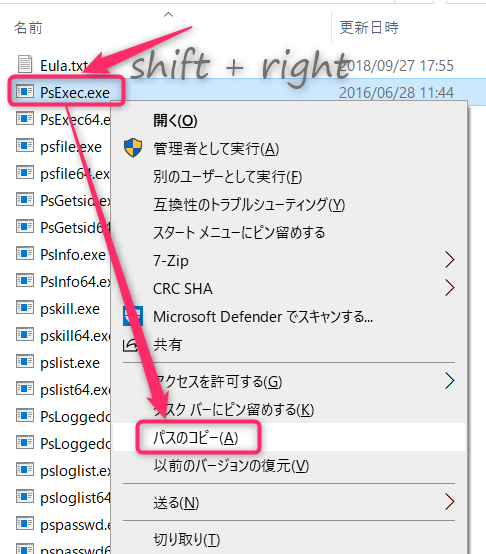Click the pskill.exe file icon
The height and width of the screenshot is (554, 486).
coord(25,307)
